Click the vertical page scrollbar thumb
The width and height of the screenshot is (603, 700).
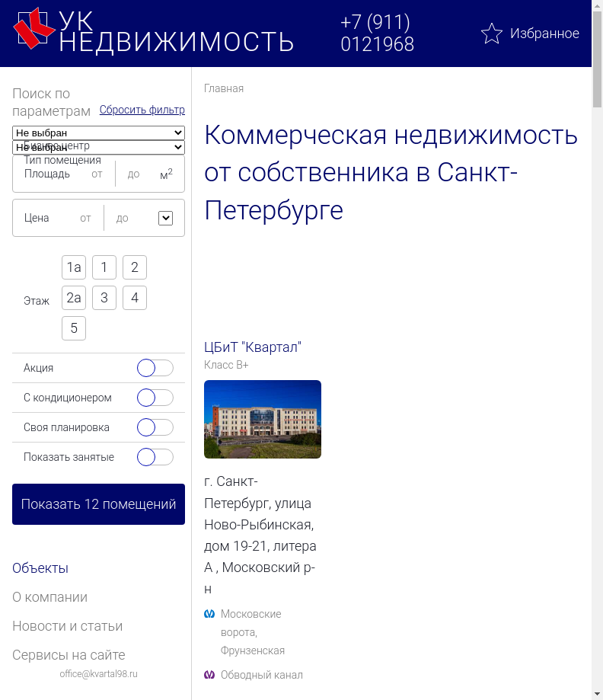(x=597, y=59)
